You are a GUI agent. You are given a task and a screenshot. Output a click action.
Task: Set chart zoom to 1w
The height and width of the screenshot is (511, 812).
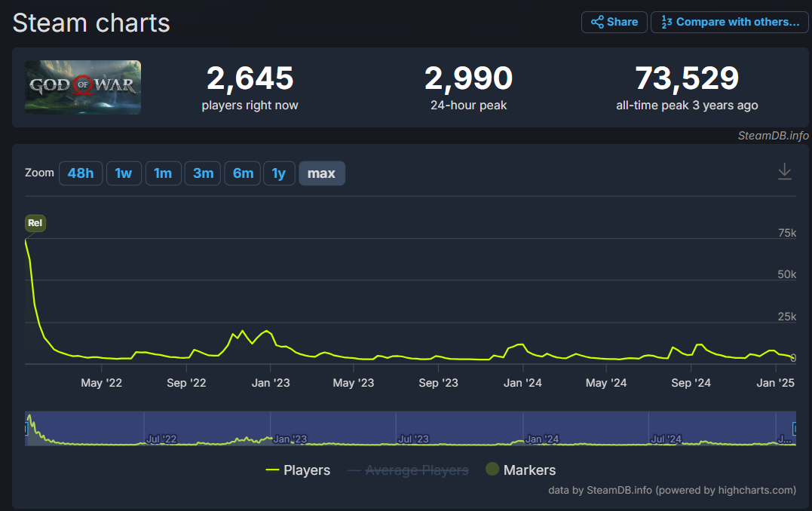pos(123,173)
